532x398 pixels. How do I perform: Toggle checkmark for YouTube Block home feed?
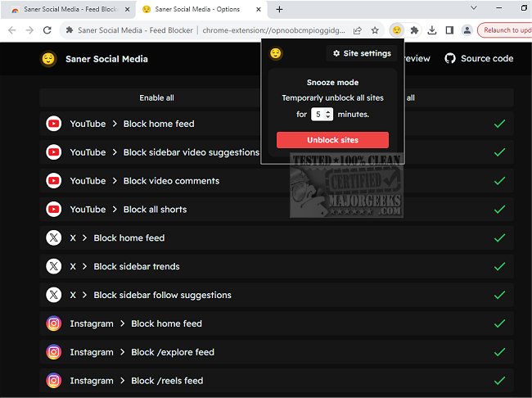tap(499, 124)
